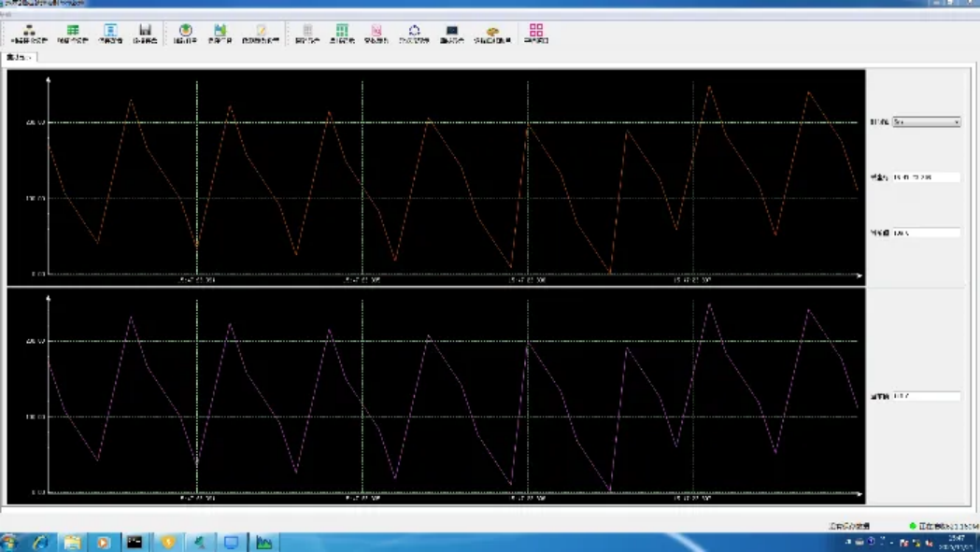Click the bottom value field beside the purple chart
The width and height of the screenshot is (980, 552).
tap(926, 397)
